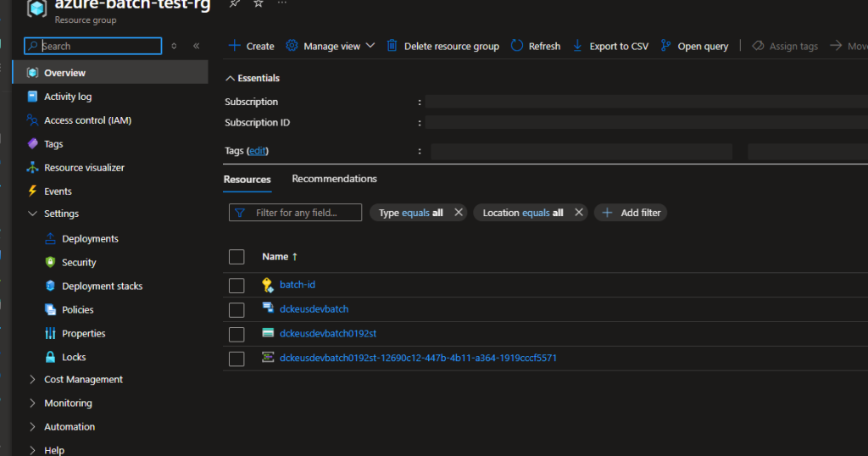Open the Location equals all filter
Screen dimensions: 868x456
click(522, 213)
